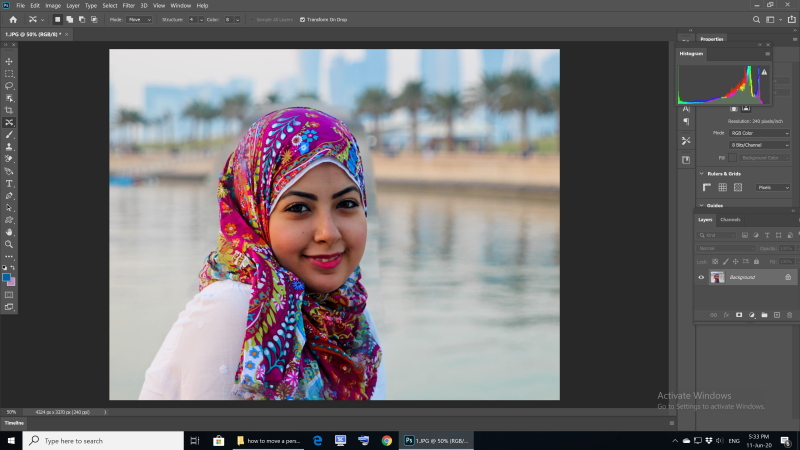Toggle grid icon in Rulers & Grids
Screen dimensions: 800x450
click(x=722, y=187)
